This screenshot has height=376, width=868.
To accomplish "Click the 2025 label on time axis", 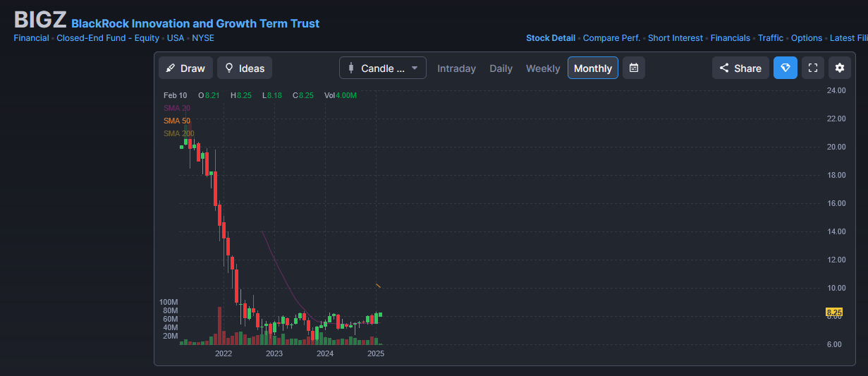I will pos(376,353).
